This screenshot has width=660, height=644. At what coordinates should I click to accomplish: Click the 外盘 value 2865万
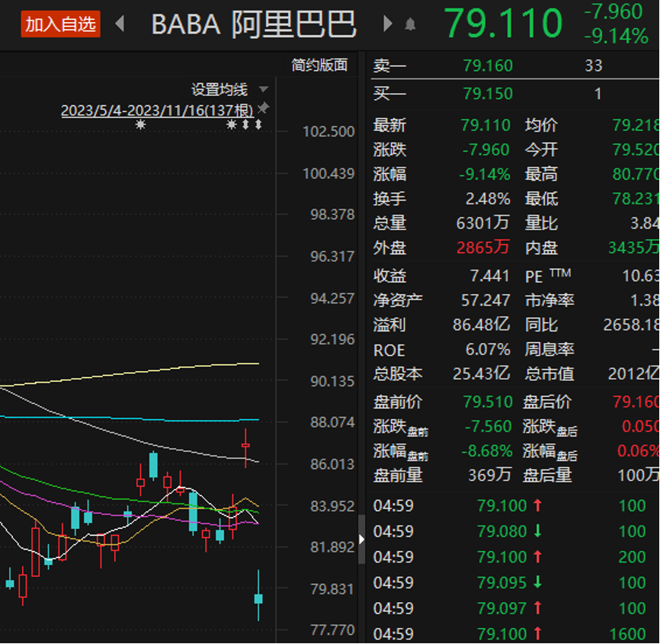pyautogui.click(x=482, y=248)
